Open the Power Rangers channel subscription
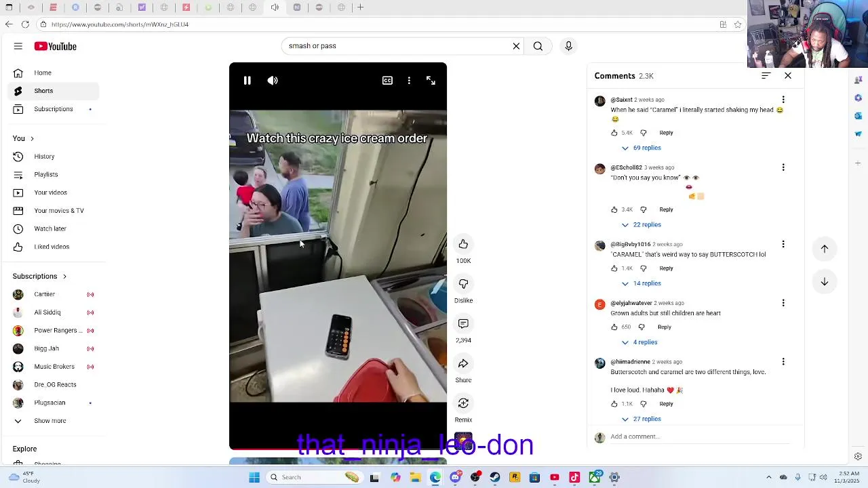 [x=53, y=331]
